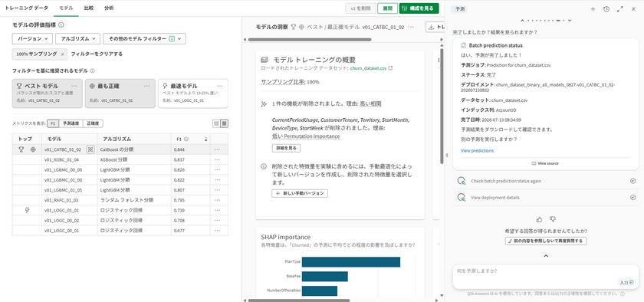Open 分析 tab

point(109,8)
